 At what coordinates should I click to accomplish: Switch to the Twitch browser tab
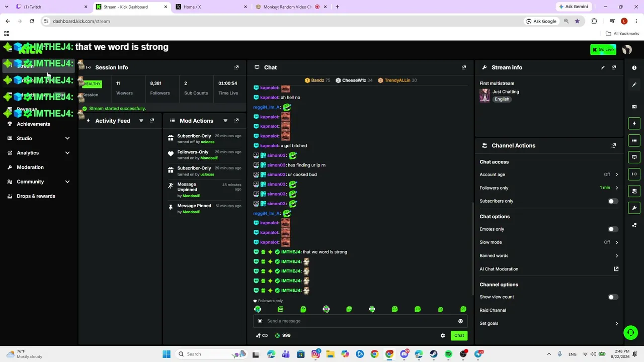50,7
